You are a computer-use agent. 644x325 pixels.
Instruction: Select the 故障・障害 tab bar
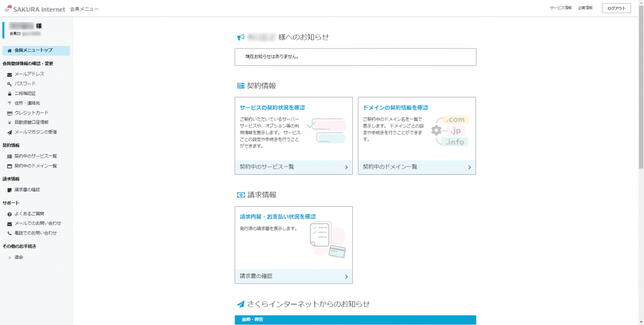coord(355,320)
